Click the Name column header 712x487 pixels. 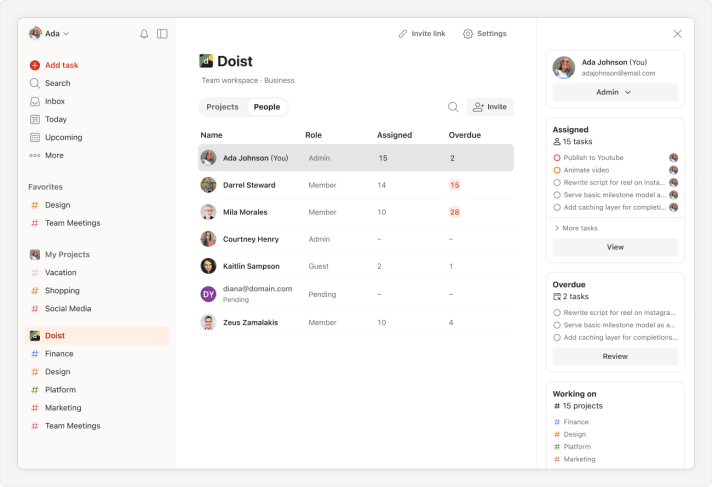pos(212,135)
